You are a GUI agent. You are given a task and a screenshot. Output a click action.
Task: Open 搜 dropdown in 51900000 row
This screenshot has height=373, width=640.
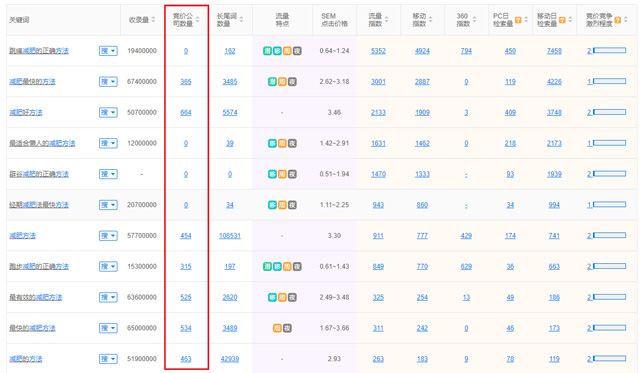pyautogui.click(x=108, y=359)
